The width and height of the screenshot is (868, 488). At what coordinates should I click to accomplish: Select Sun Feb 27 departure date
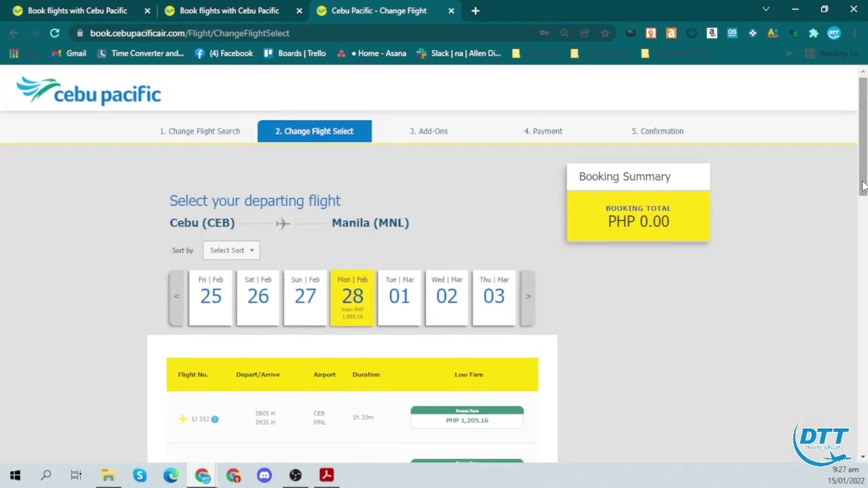tap(305, 298)
